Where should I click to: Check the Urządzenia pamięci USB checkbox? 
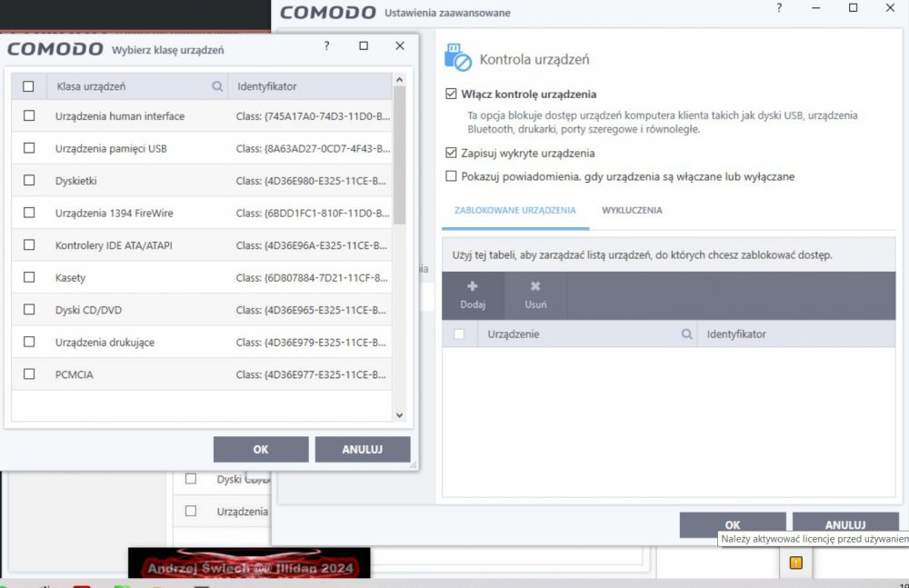(29, 148)
